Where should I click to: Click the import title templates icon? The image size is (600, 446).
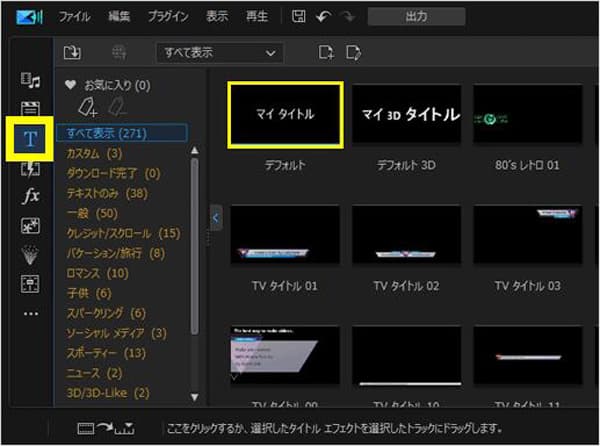(72, 52)
